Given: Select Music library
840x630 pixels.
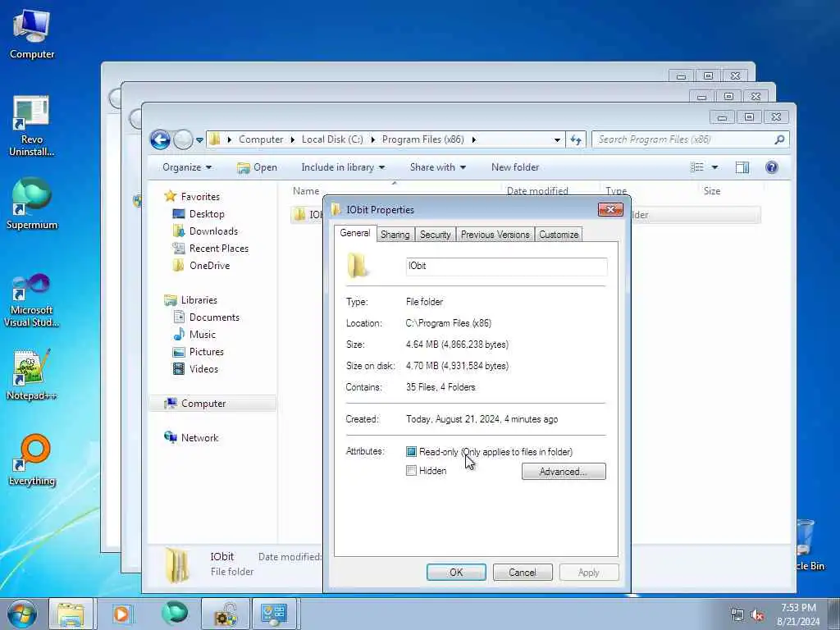Looking at the screenshot, I should tap(194, 335).
